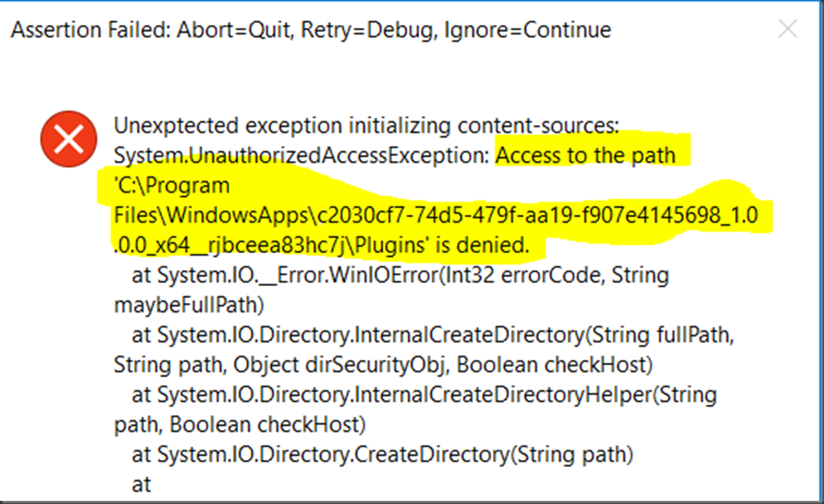Click the 'Files\WindowsApps\c2030cf7' path line

(436, 216)
